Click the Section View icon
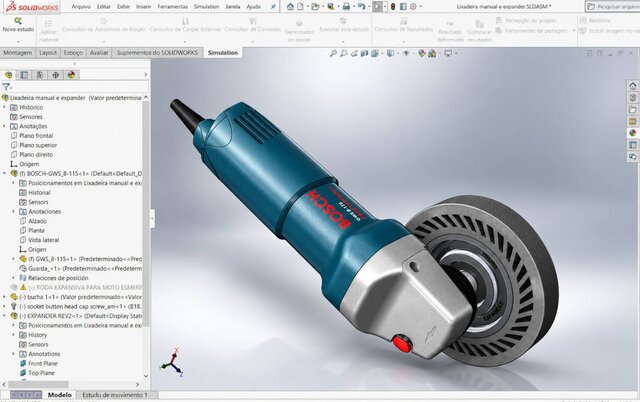This screenshot has height=402, width=640. pyautogui.click(x=364, y=53)
